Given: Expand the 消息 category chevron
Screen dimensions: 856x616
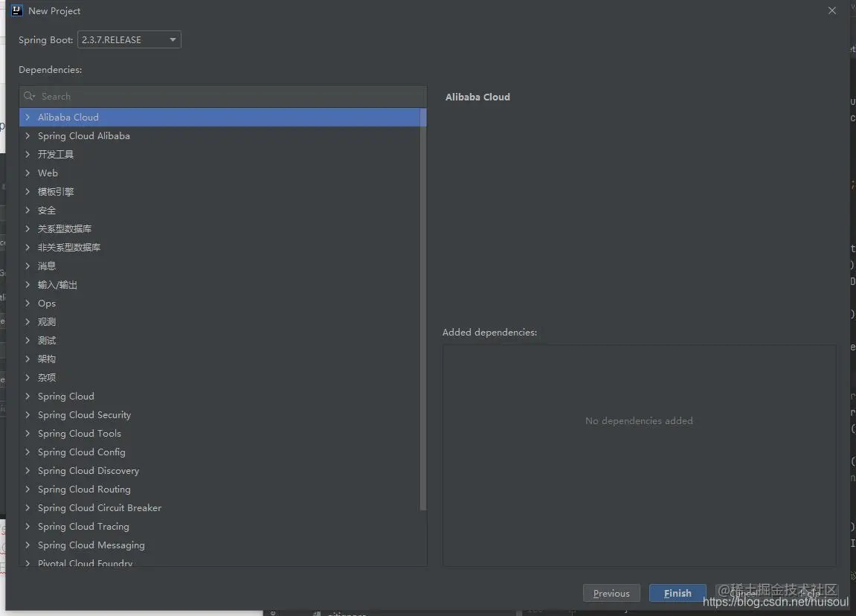Looking at the screenshot, I should point(28,266).
